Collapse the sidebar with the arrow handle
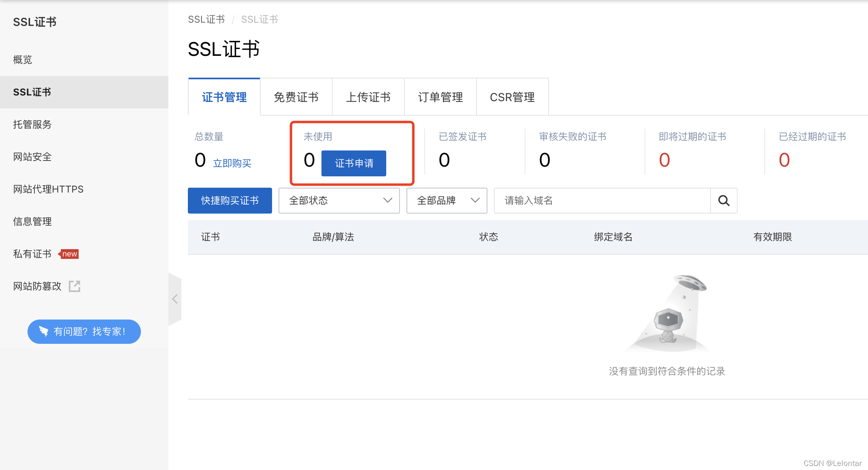Screen dimensions: 868x470 175,299
